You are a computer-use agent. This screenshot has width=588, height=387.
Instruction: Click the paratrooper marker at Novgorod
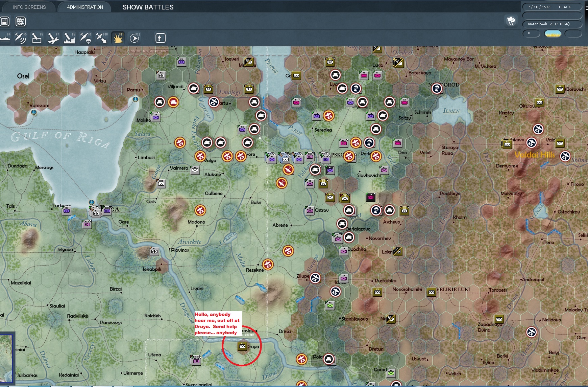(x=437, y=89)
